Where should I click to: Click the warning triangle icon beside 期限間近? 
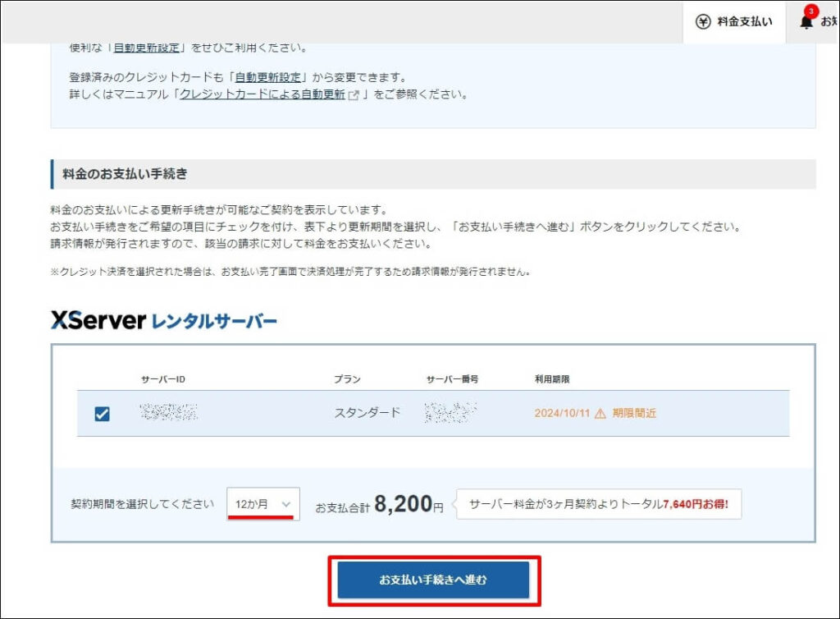click(600, 413)
